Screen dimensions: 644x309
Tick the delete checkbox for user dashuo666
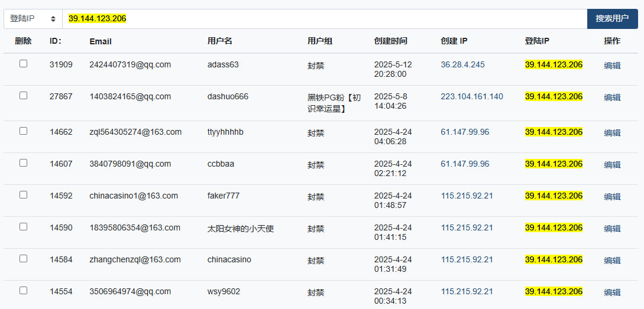24,96
